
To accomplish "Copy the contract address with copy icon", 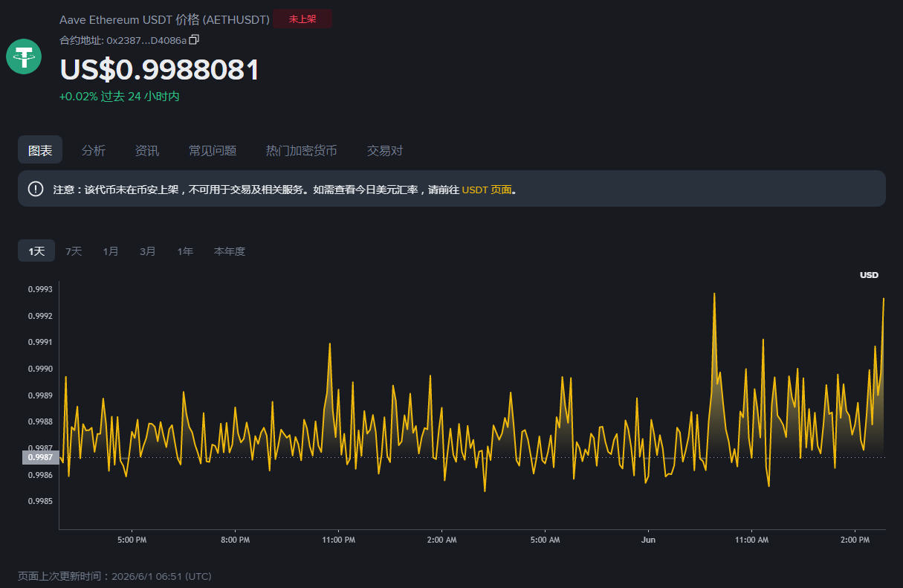I will pyautogui.click(x=195, y=39).
